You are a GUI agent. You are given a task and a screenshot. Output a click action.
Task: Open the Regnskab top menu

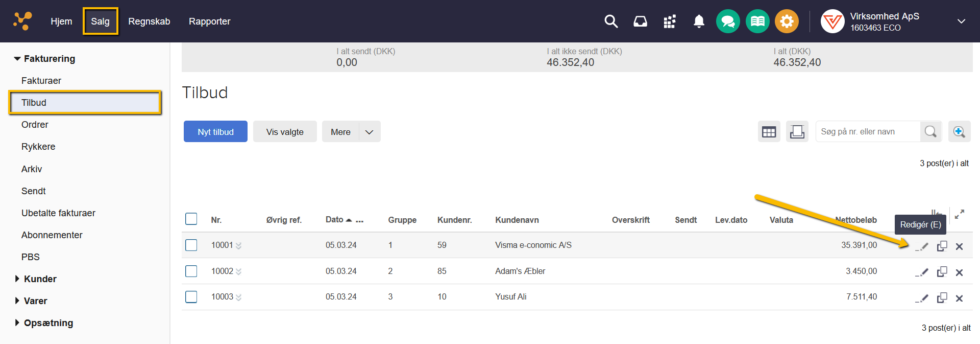click(x=149, y=21)
